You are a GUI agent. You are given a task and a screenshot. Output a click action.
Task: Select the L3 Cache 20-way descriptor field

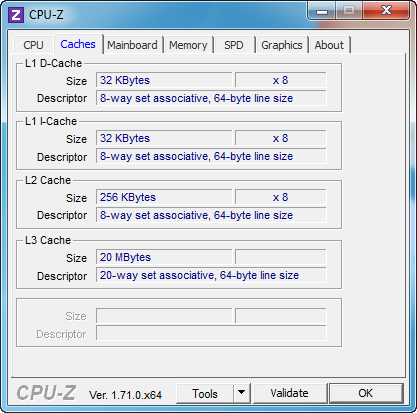pos(211,275)
